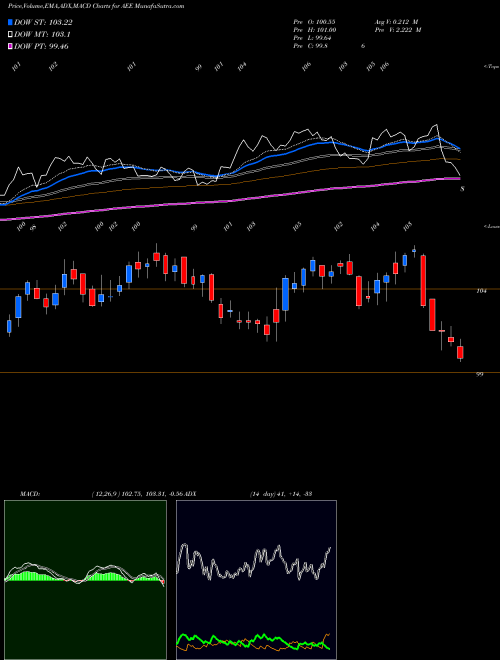Open the MACD histogram chart panel
Viewport: 500px width, 660px height.
tap(85, 580)
